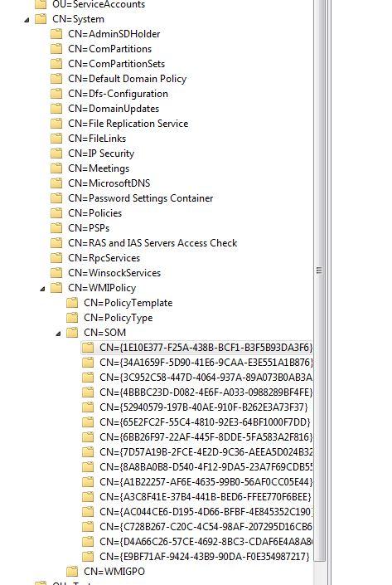Select CN={34A1659F-5D90-41E6-9CAA entry
392x585 pixels.
[x=206, y=363]
